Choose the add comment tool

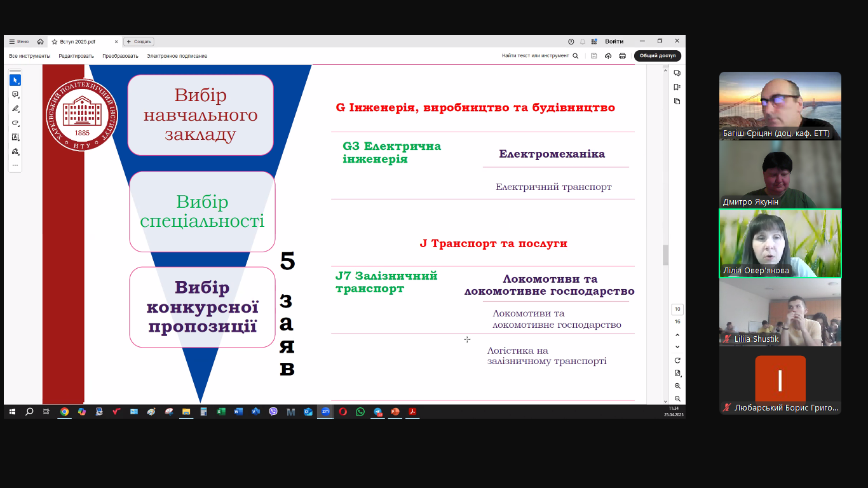(15, 95)
